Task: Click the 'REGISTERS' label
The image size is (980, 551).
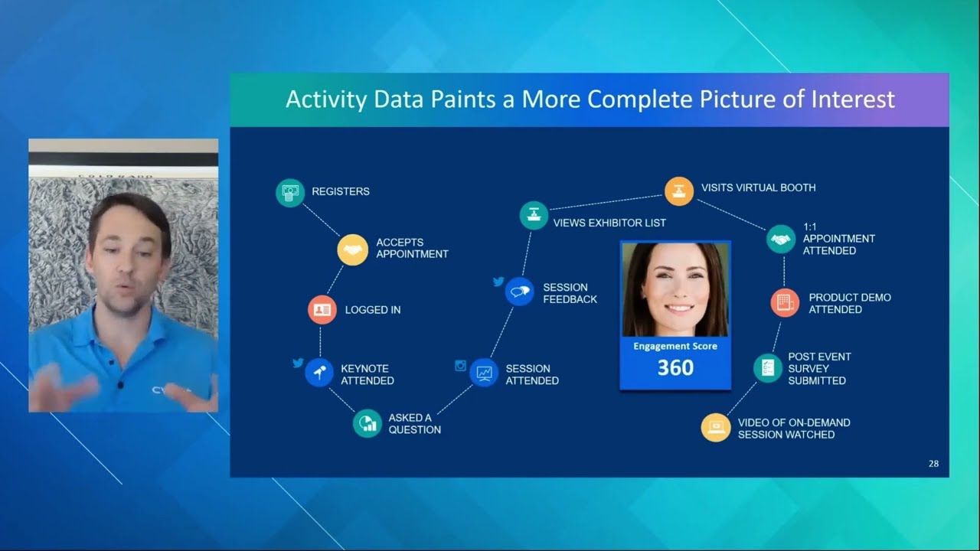Action: 341,191
